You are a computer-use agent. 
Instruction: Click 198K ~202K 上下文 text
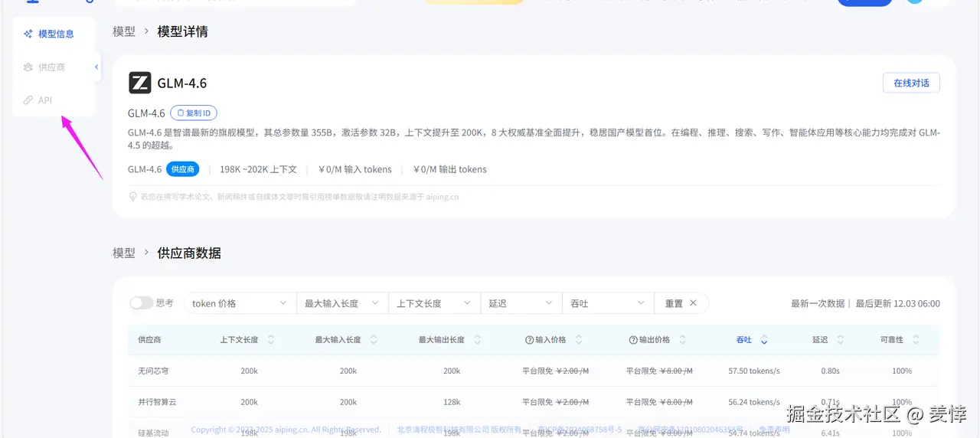(x=258, y=169)
